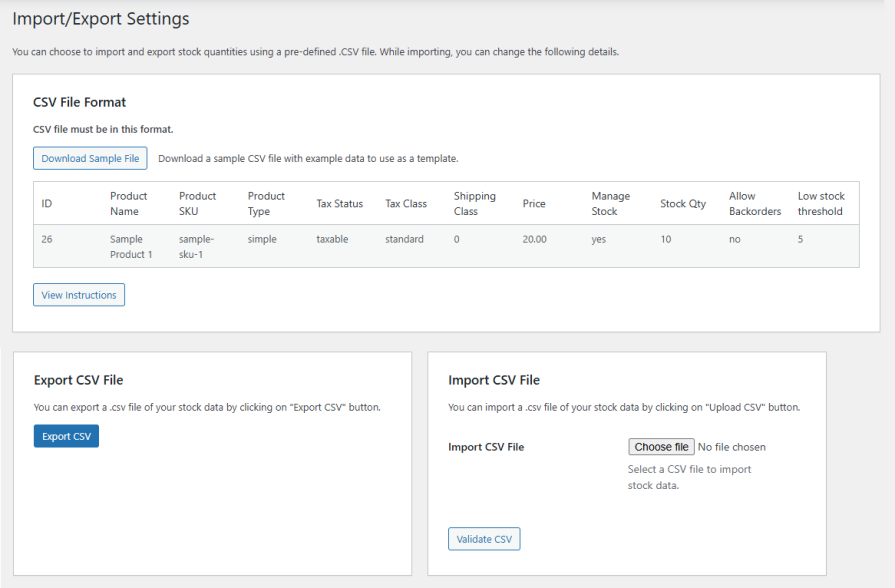Image resolution: width=895 pixels, height=588 pixels.
Task: Click the No file chosen text
Action: [x=732, y=447]
